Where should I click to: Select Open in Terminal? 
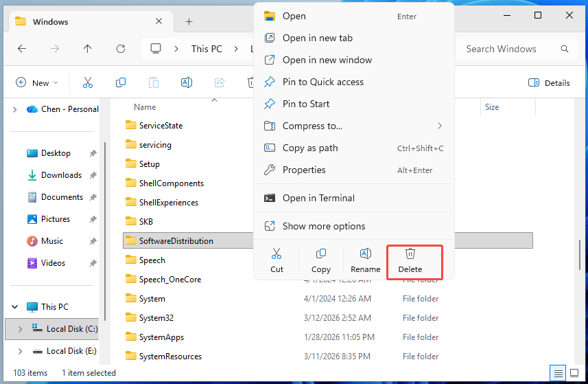tap(353, 198)
